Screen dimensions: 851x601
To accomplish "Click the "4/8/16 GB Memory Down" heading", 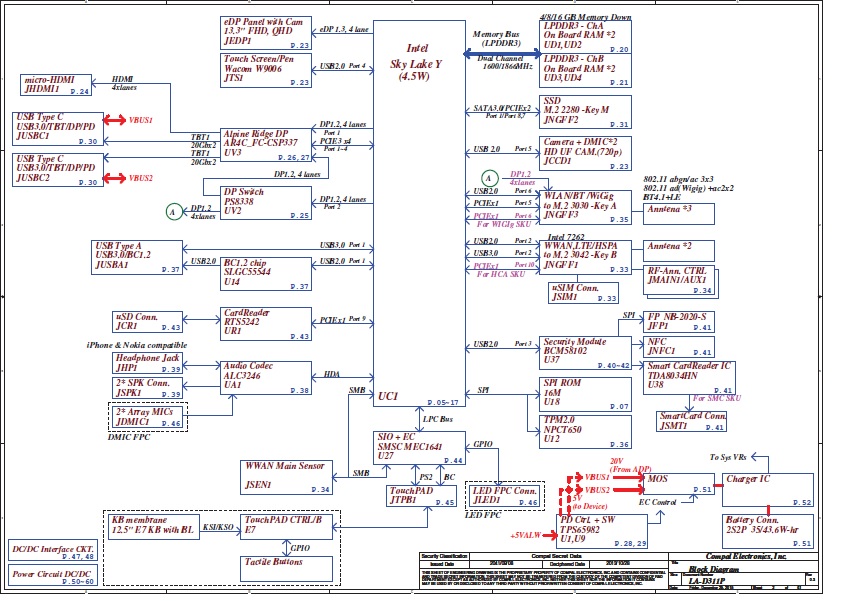I will pos(586,17).
